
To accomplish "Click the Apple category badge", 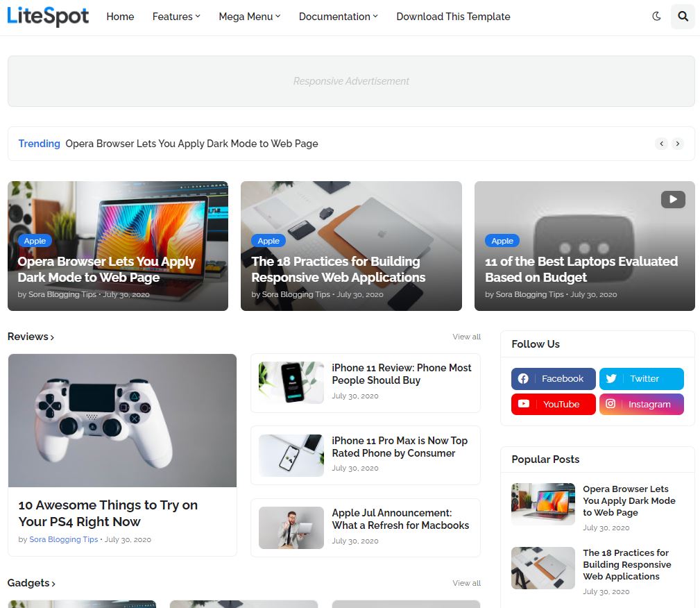I will click(35, 240).
